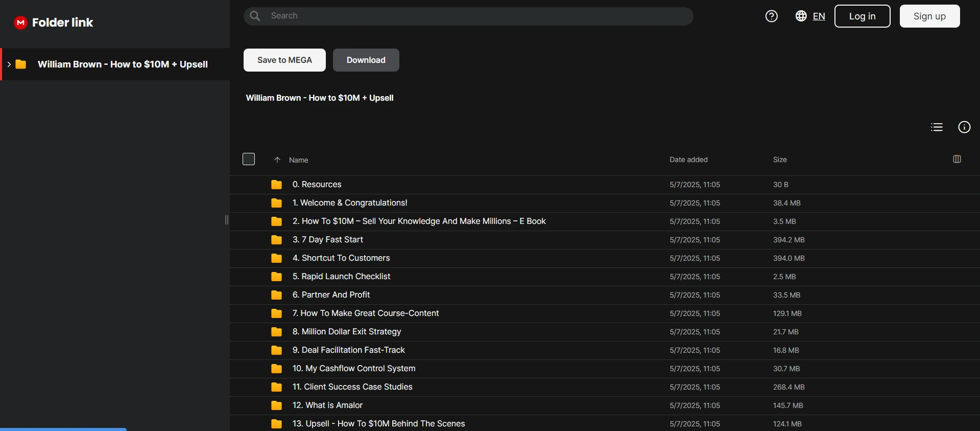The width and height of the screenshot is (980, 431).
Task: Click folder icon for 5. Rapid Launch Checklist
Action: [276, 277]
